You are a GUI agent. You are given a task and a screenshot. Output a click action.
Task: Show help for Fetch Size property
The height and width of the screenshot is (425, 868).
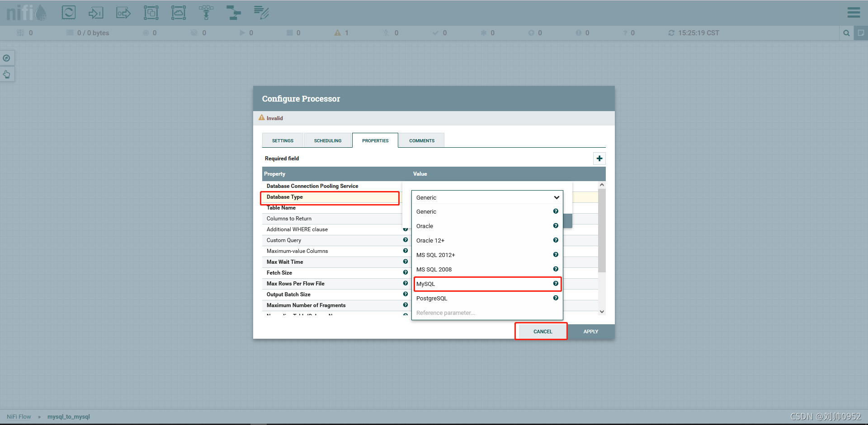(406, 272)
